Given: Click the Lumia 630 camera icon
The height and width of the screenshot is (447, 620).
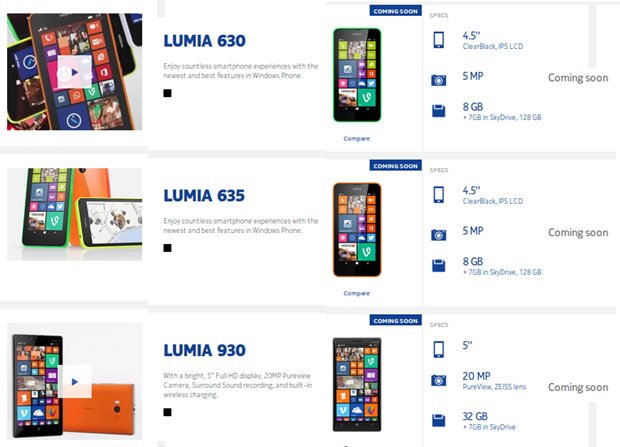Looking at the screenshot, I should pos(439,80).
